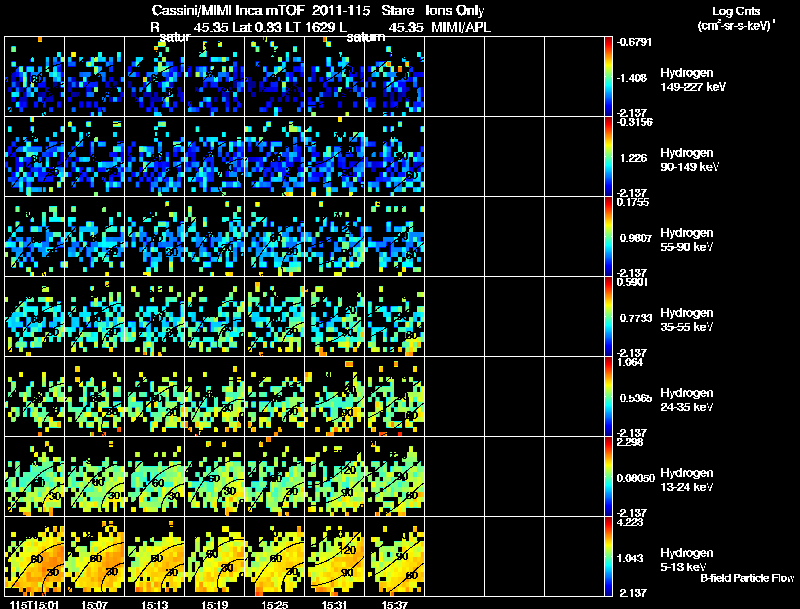Click the 24-35 keV Hydrogen color bar
The image size is (800, 609).
point(608,397)
